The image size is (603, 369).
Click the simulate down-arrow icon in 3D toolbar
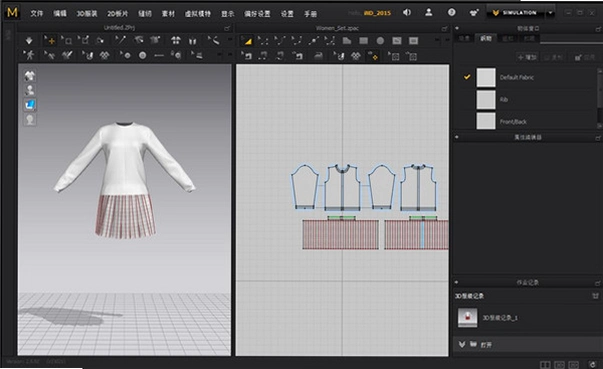pyautogui.click(x=29, y=40)
